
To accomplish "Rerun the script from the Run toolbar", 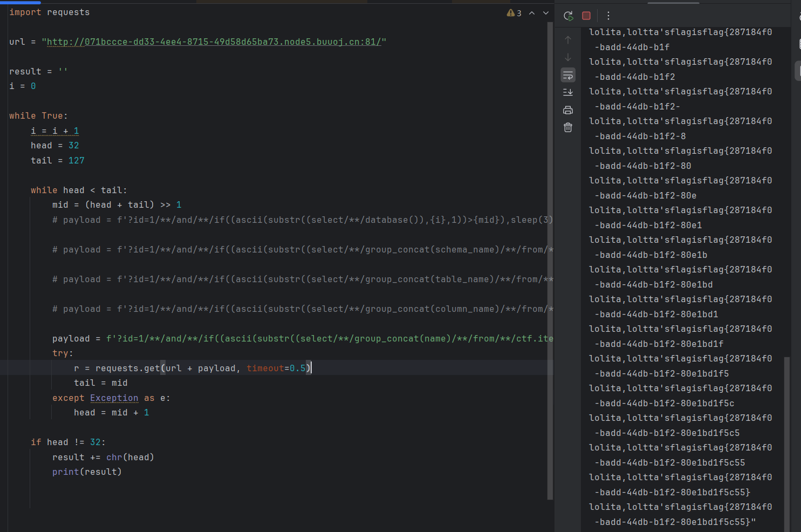I will tap(569, 16).
